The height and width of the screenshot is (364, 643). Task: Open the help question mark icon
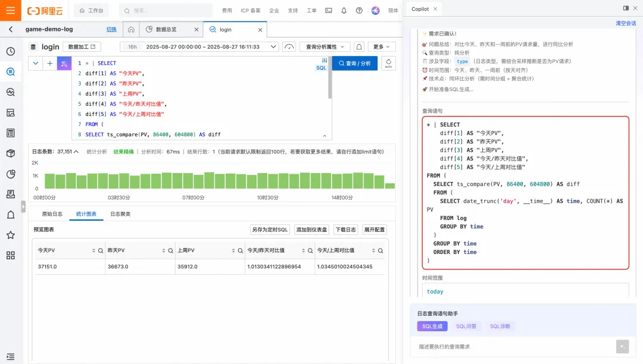(x=359, y=11)
